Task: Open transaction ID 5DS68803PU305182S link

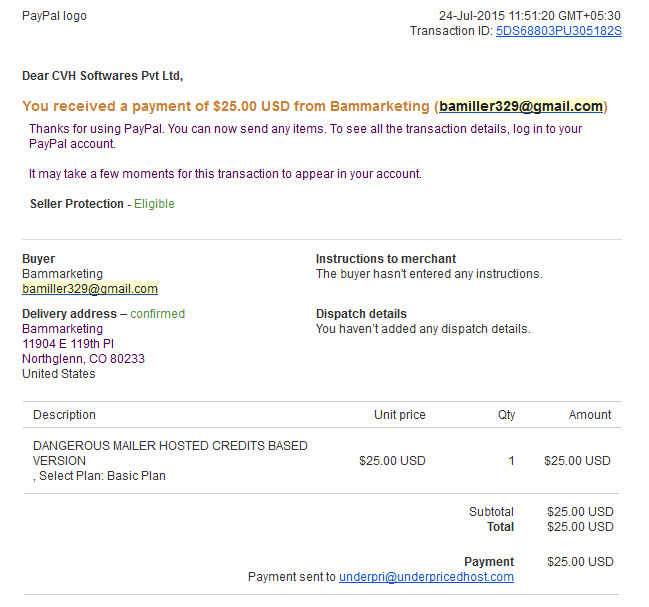Action: click(x=558, y=31)
